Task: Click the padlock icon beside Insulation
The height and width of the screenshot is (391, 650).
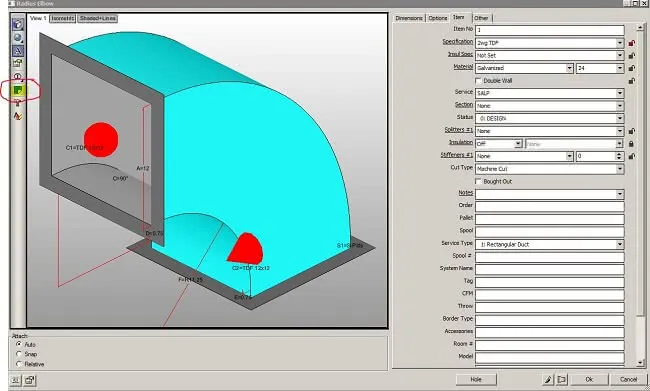Action: (631, 144)
